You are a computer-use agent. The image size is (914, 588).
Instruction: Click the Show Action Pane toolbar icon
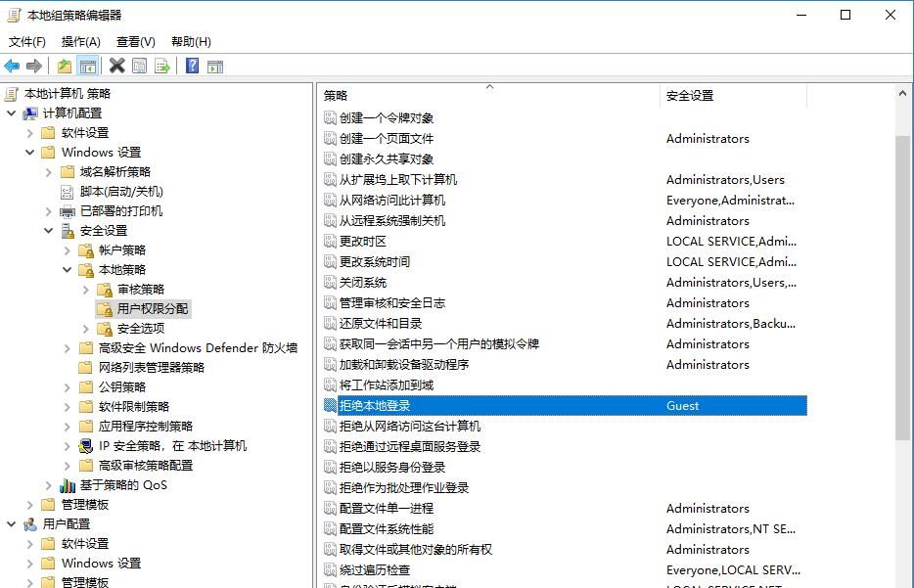point(215,66)
